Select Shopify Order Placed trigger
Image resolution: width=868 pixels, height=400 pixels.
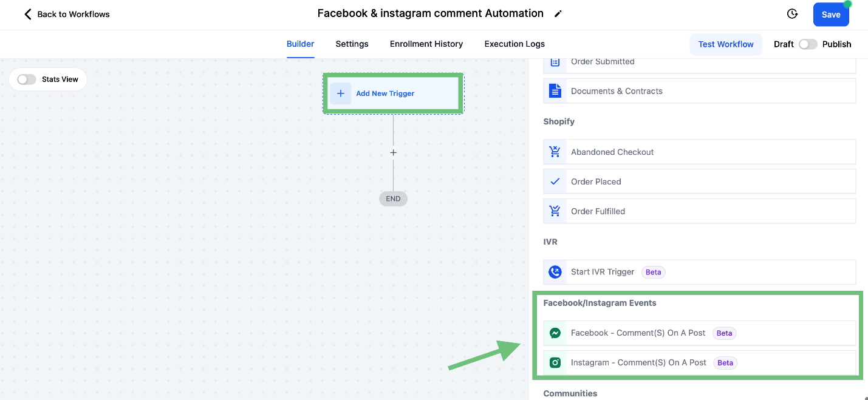[699, 181]
